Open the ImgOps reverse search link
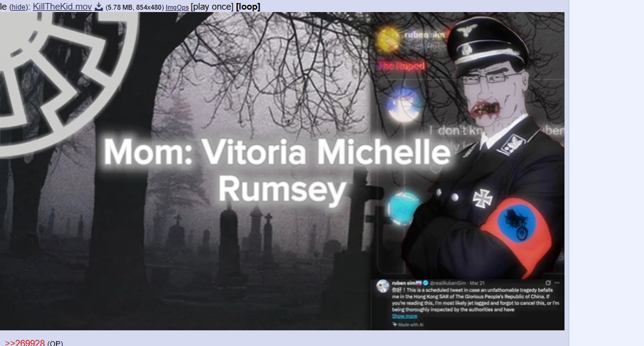 [177, 7]
